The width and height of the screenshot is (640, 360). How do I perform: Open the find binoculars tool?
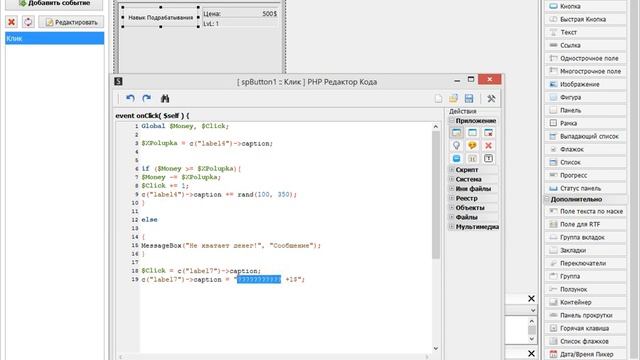click(x=165, y=98)
